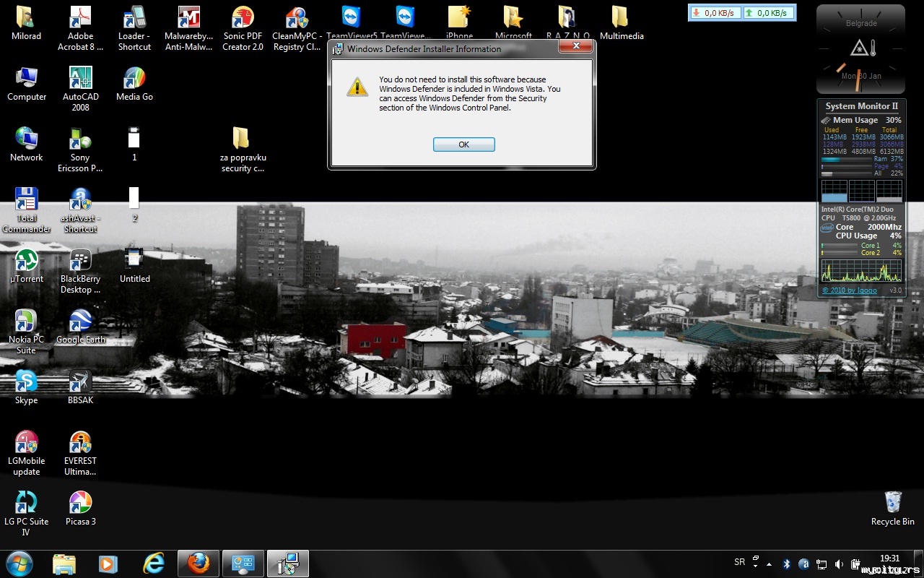Open the volume speaker tray icon
Screen dimensions: 924x578
pyautogui.click(x=839, y=564)
